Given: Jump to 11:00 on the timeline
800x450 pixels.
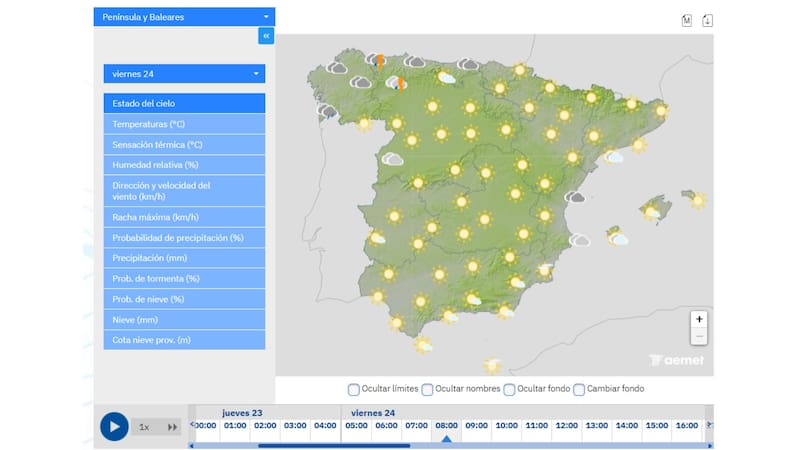Looking at the screenshot, I should (537, 426).
